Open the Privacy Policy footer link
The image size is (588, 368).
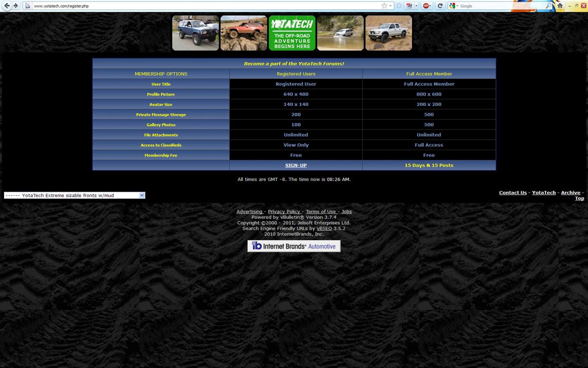click(284, 211)
